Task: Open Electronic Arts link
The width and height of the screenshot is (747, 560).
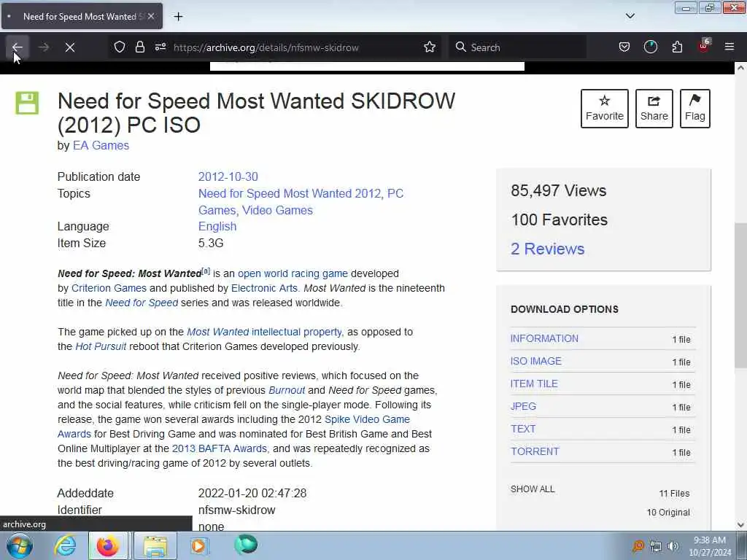Action: point(264,288)
